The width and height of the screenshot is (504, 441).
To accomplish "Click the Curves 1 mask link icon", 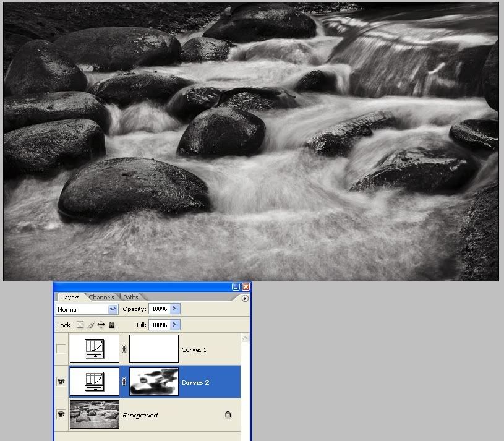I will 124,349.
